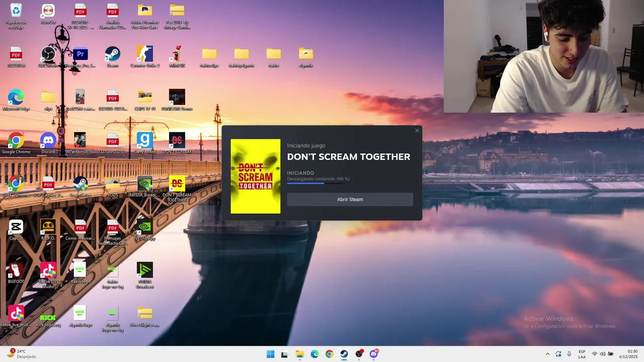The image size is (644, 362).
Task: Select the ttabio logo image file
Action: pos(80,274)
